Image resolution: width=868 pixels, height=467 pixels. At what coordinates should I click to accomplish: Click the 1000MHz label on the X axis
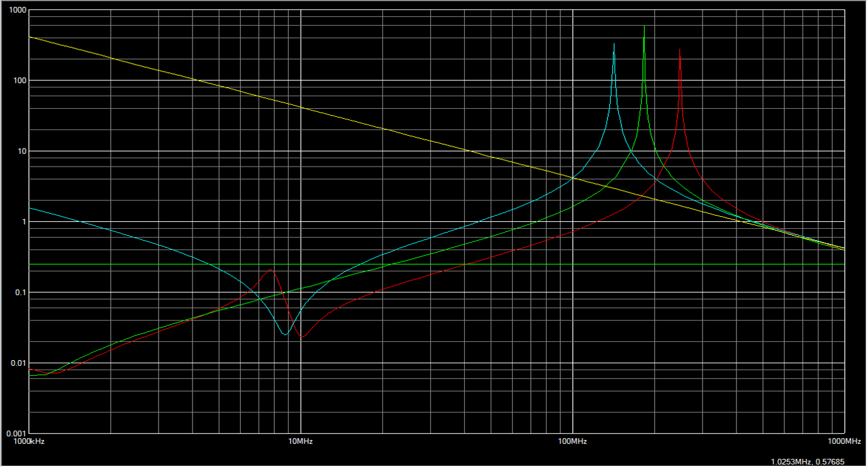pos(844,441)
